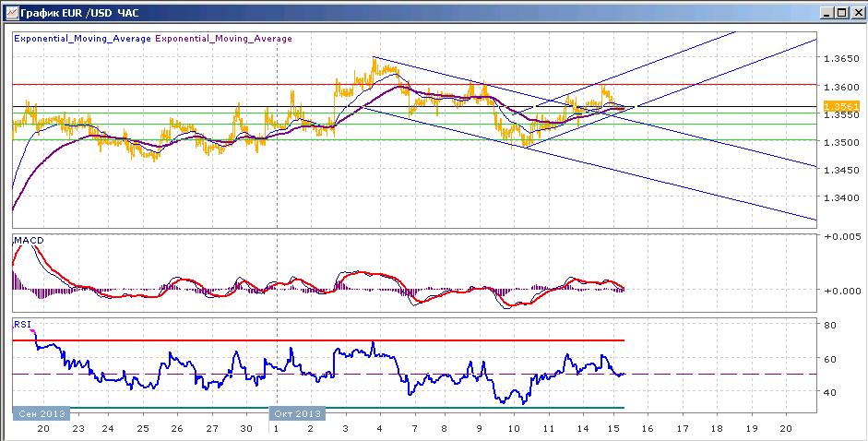Click the date label 9 on time axis
The height and width of the screenshot is (441, 868).
click(x=479, y=429)
